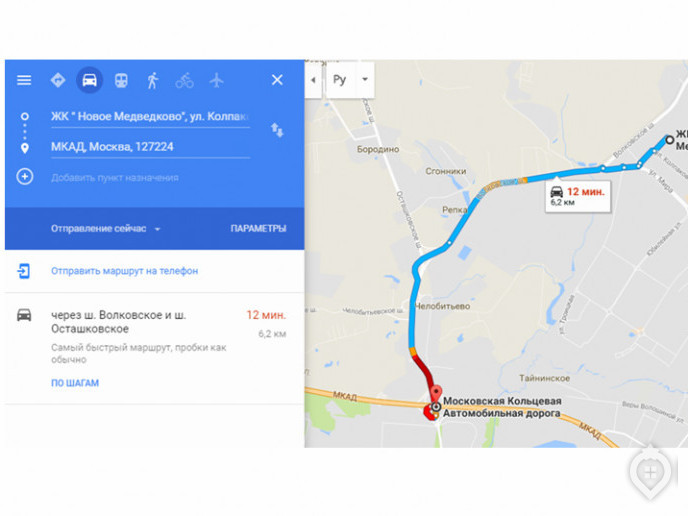Open step-by-step 'ПО ШАГАМ' directions
The width and height of the screenshot is (688, 516).
75,383
